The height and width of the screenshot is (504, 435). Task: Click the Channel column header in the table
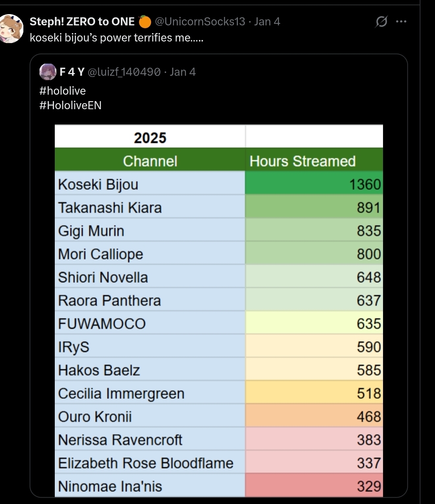coord(150,161)
